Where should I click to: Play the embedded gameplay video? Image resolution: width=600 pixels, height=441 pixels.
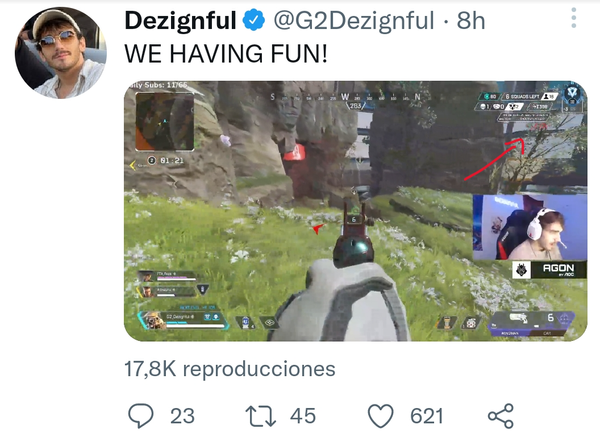[355, 211]
